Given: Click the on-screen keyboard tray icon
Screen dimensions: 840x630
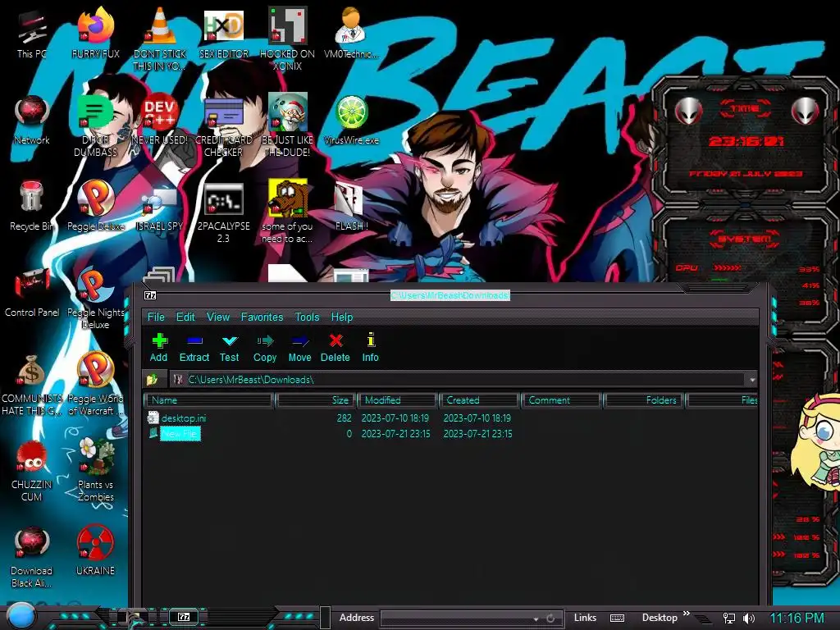Looking at the screenshot, I should 617,619.
